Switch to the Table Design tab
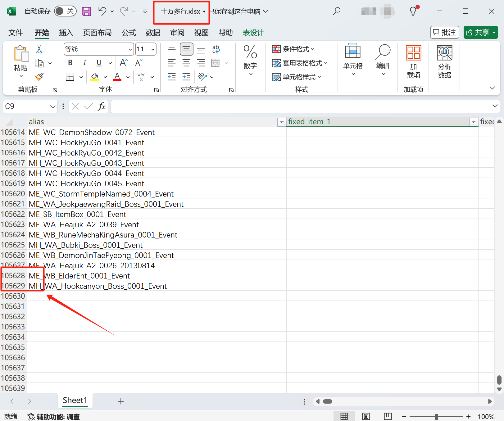The width and height of the screenshot is (504, 421). [253, 33]
